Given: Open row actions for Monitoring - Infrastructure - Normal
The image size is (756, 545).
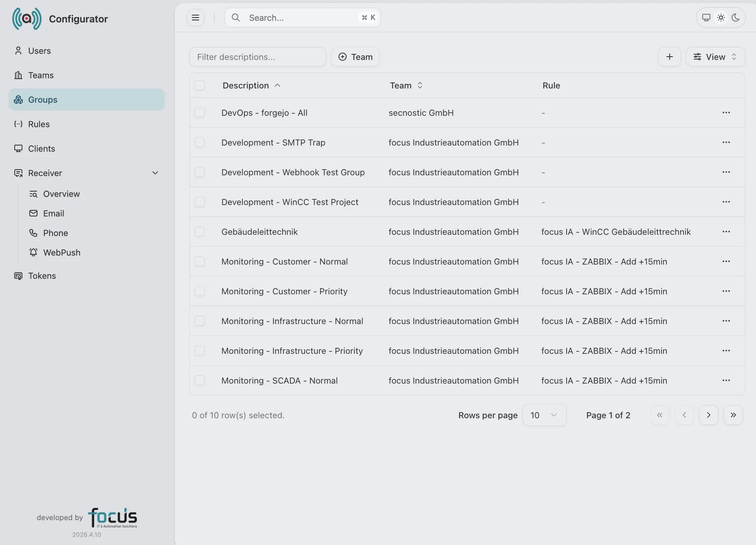Looking at the screenshot, I should [726, 321].
